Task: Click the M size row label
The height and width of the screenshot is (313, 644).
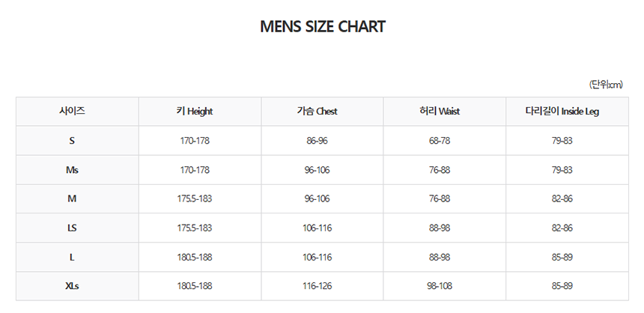Action: point(72,198)
